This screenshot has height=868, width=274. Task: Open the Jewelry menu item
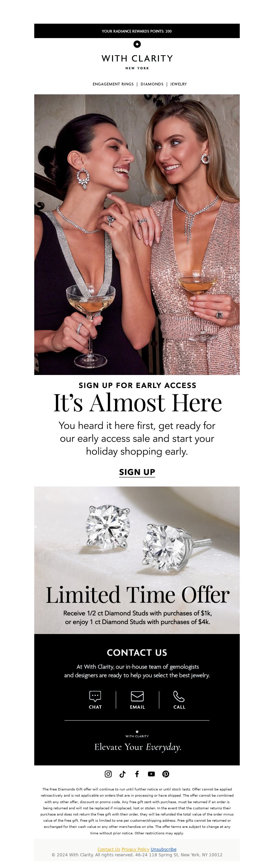[x=178, y=84]
